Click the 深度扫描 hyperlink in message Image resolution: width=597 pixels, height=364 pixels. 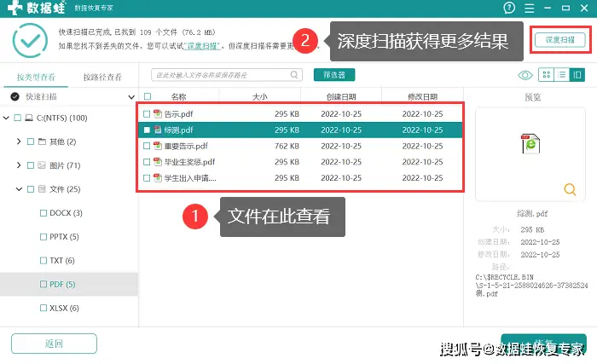(x=202, y=46)
